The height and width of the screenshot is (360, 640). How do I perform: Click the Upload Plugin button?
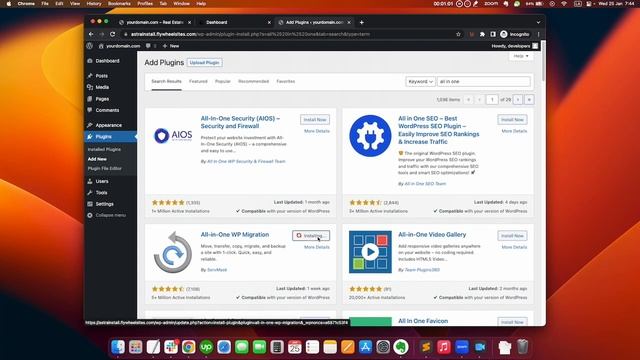(204, 63)
